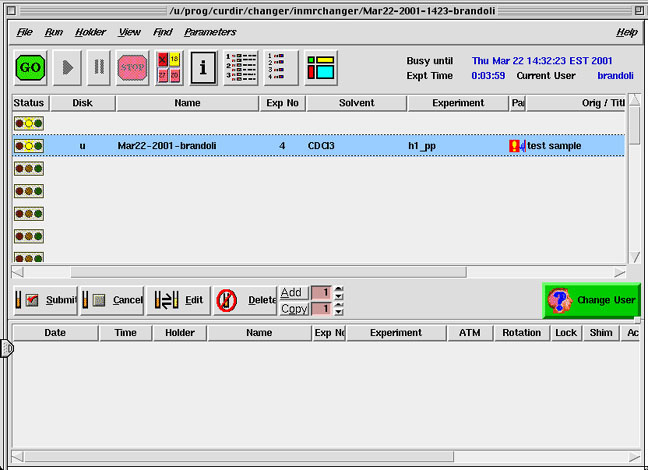Click the Copy count input field
Screen dimensions: 648x470
pyautogui.click(x=320, y=309)
